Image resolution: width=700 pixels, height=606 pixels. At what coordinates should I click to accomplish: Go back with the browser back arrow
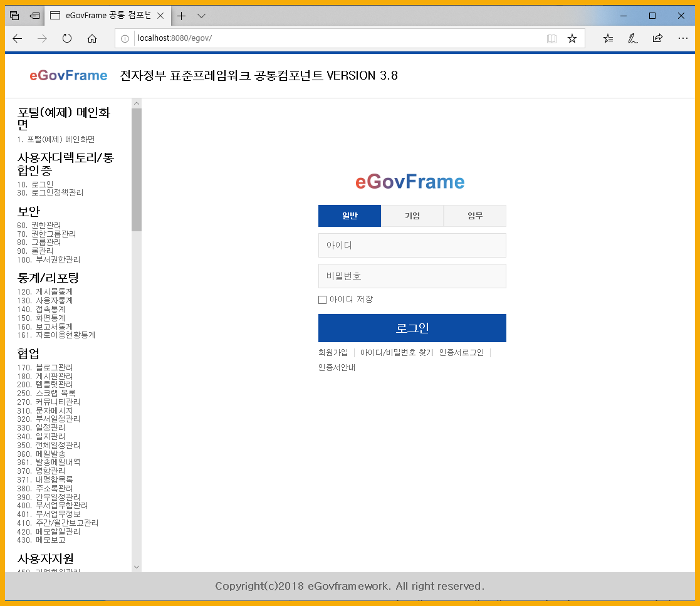click(18, 39)
